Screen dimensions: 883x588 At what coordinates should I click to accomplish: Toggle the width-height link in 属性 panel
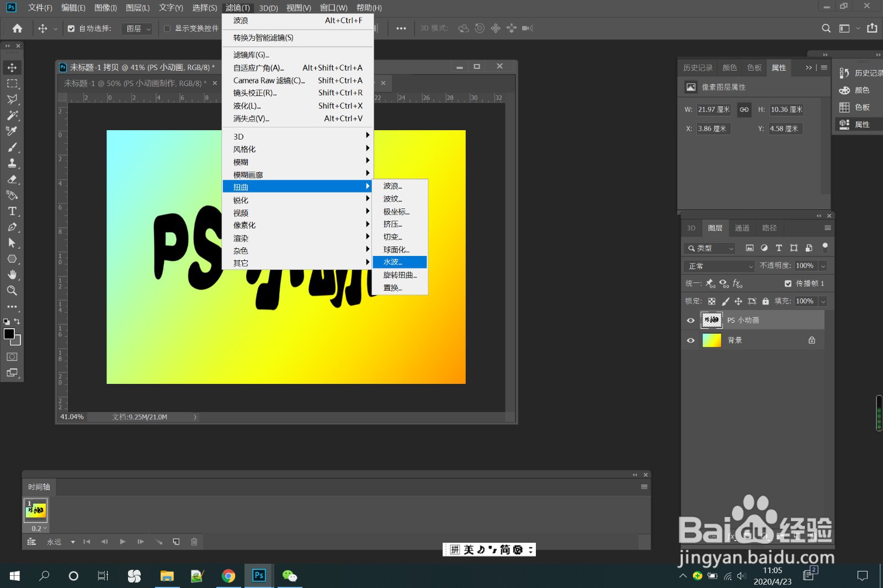pyautogui.click(x=744, y=110)
